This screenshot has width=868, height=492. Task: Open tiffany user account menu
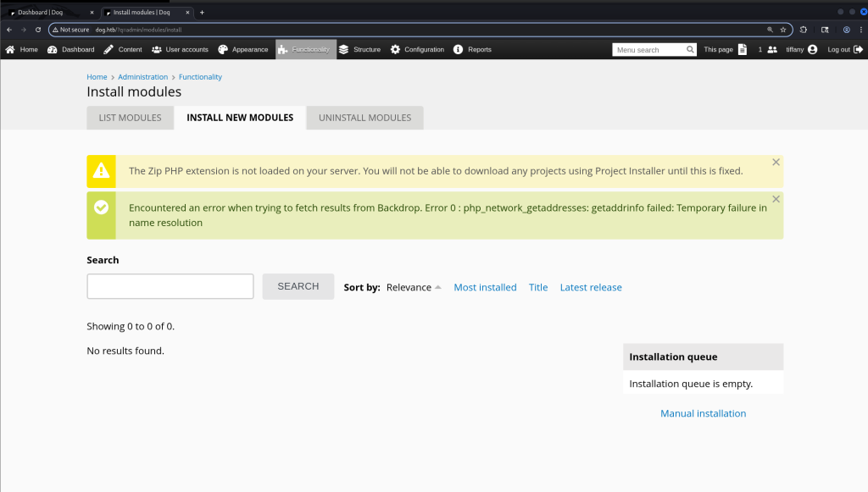[801, 50]
